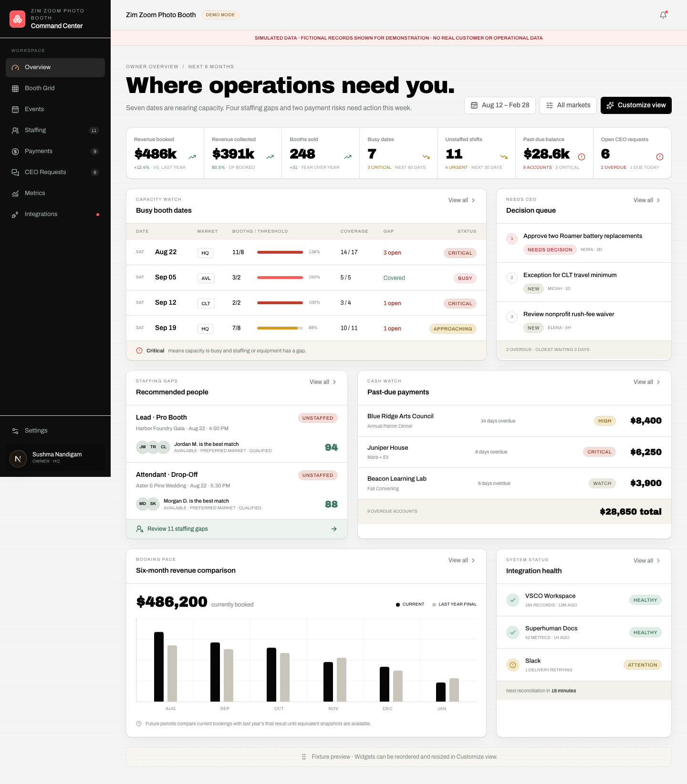Click the Booth Grid icon
687x784 pixels.
15,89
